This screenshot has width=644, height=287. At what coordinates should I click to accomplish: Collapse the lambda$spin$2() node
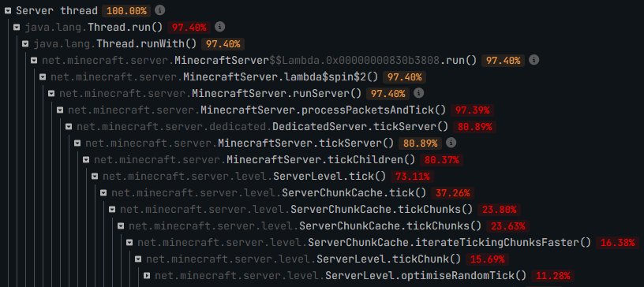43,77
